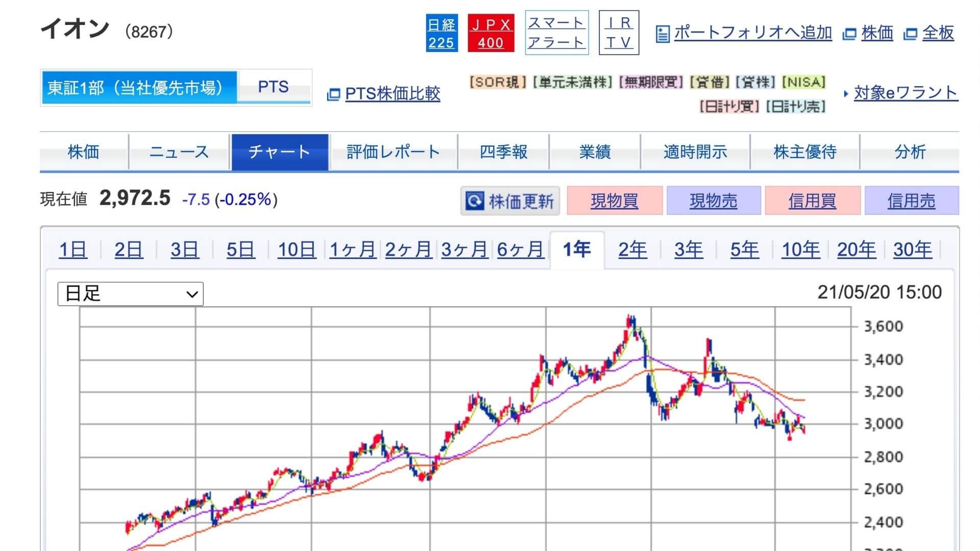This screenshot has height=551, width=980.
Task: Set chart period to 1ヶ月
Action: click(353, 249)
